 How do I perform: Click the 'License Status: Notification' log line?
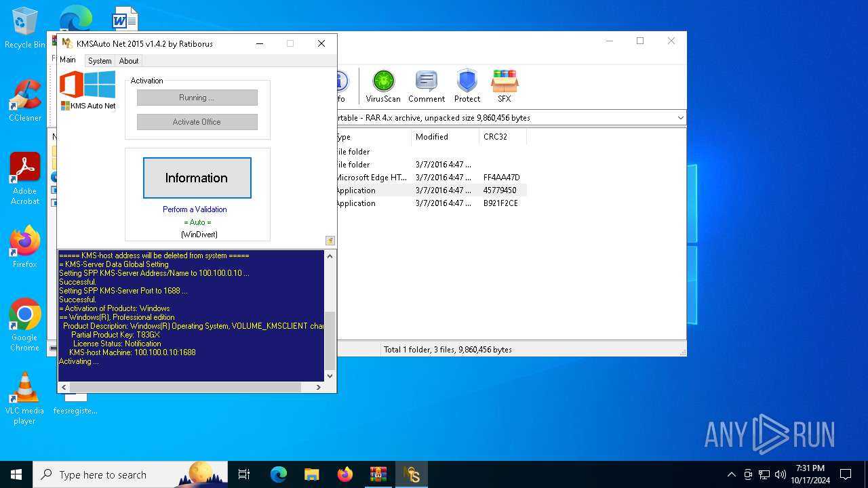click(117, 344)
